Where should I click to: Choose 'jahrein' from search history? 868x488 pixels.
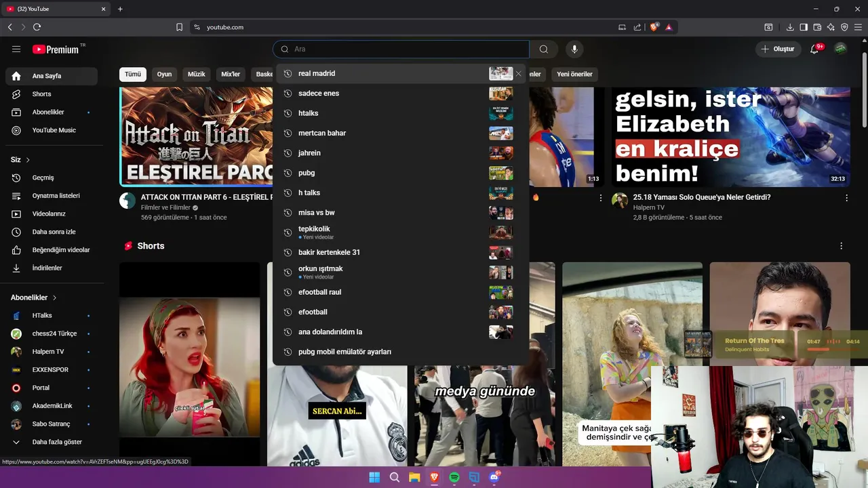pyautogui.click(x=401, y=153)
